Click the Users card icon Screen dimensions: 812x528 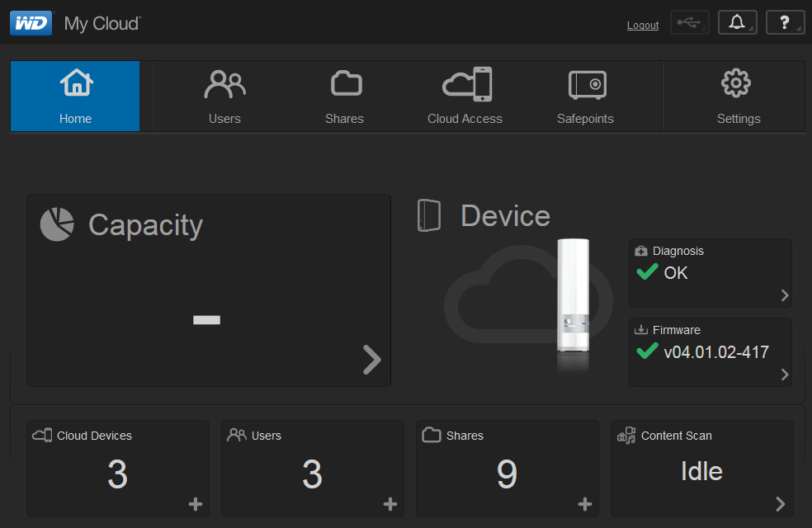pos(237,435)
